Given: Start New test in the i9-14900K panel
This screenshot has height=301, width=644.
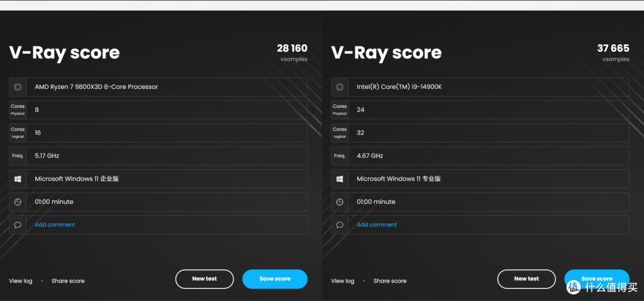Looking at the screenshot, I should pos(527,279).
